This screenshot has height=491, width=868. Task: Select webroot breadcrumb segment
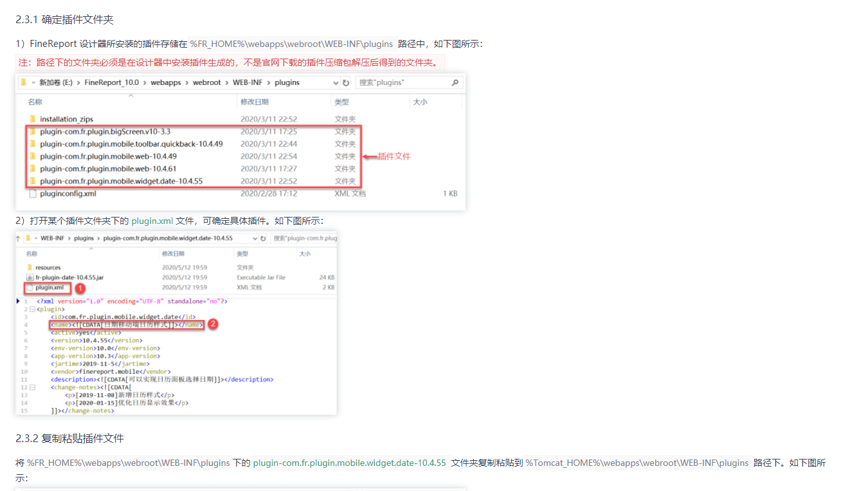206,82
